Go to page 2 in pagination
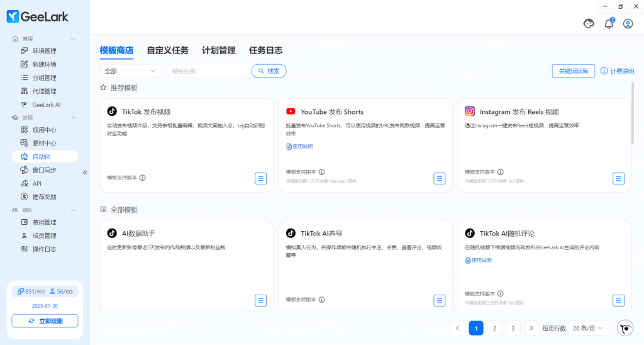Screen dimensions: 644x345 click(495, 328)
